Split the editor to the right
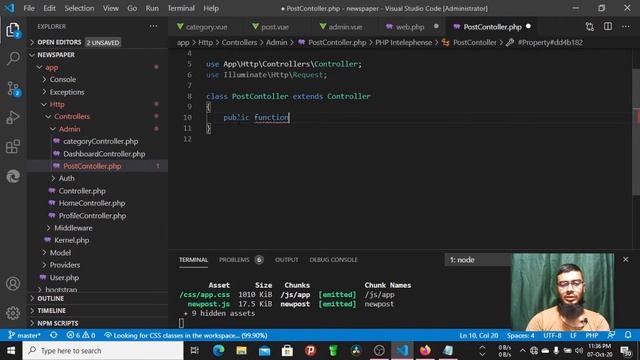This screenshot has width=640, height=360. coord(608,27)
